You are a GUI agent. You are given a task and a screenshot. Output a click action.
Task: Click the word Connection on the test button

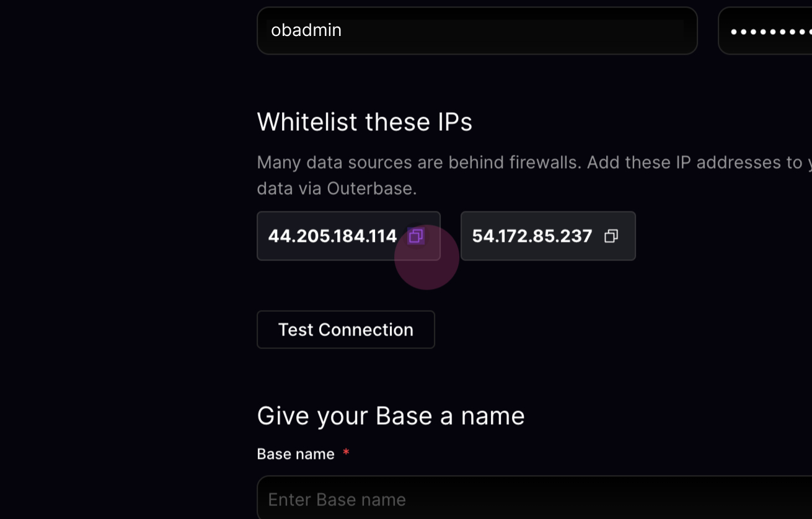[366, 330]
